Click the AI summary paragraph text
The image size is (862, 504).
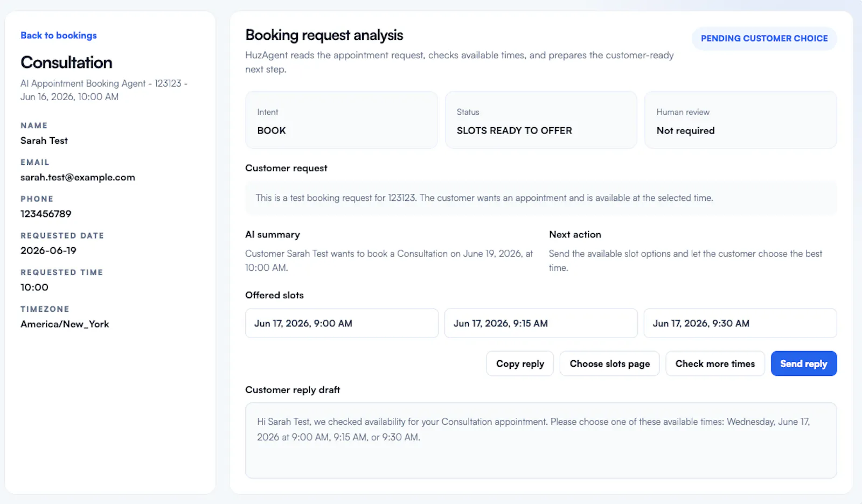(389, 261)
